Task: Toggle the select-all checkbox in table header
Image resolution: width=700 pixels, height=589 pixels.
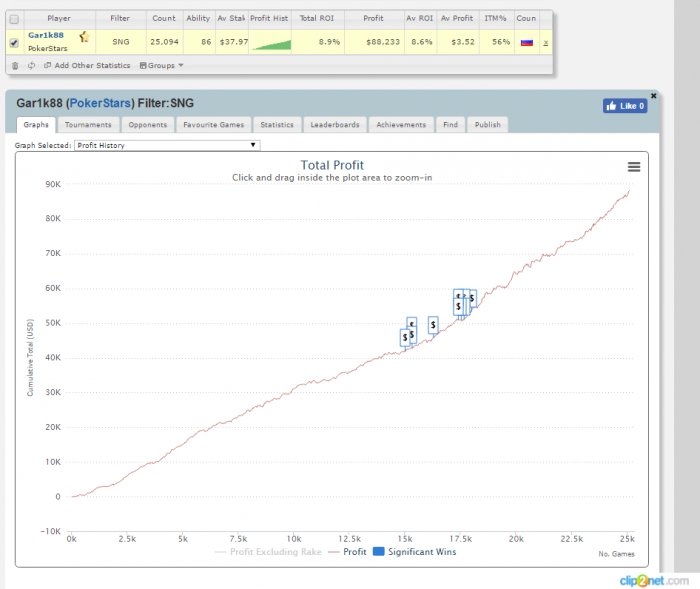Action: click(13, 18)
